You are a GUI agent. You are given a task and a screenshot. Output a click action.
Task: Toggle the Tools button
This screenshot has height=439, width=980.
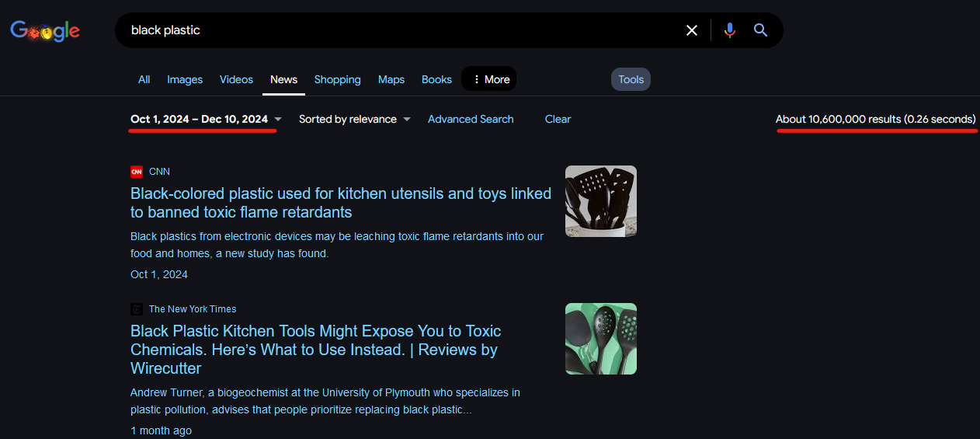click(631, 79)
